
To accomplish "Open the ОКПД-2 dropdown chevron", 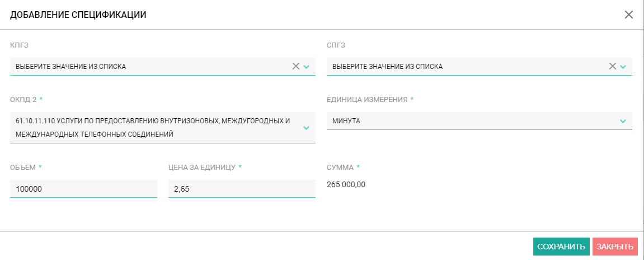I will 306,128.
